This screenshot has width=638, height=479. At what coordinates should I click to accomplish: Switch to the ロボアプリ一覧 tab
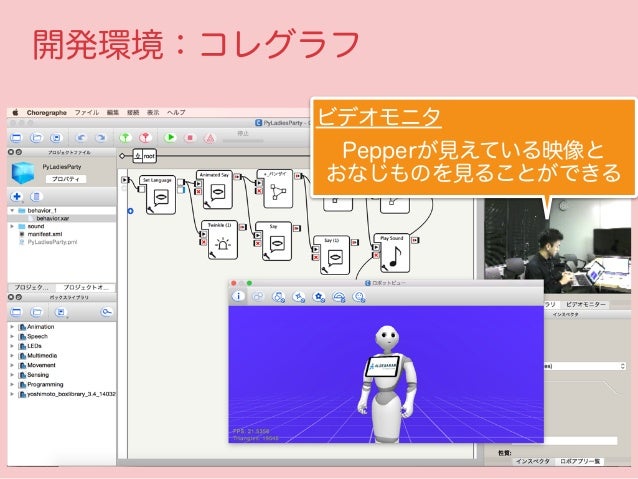[580, 462]
